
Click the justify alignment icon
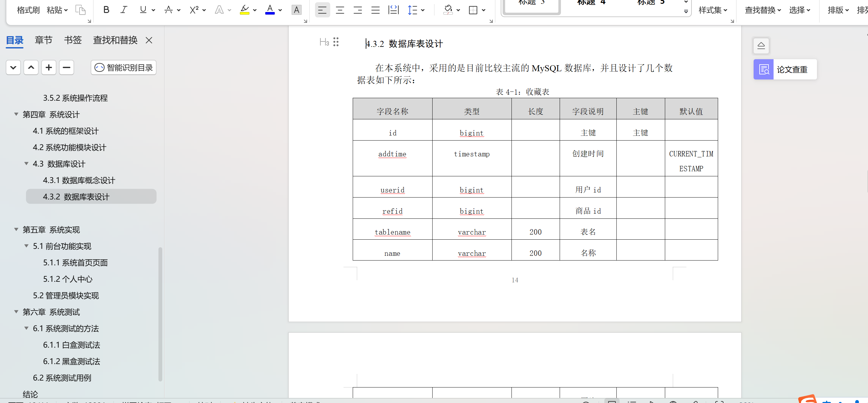[375, 10]
